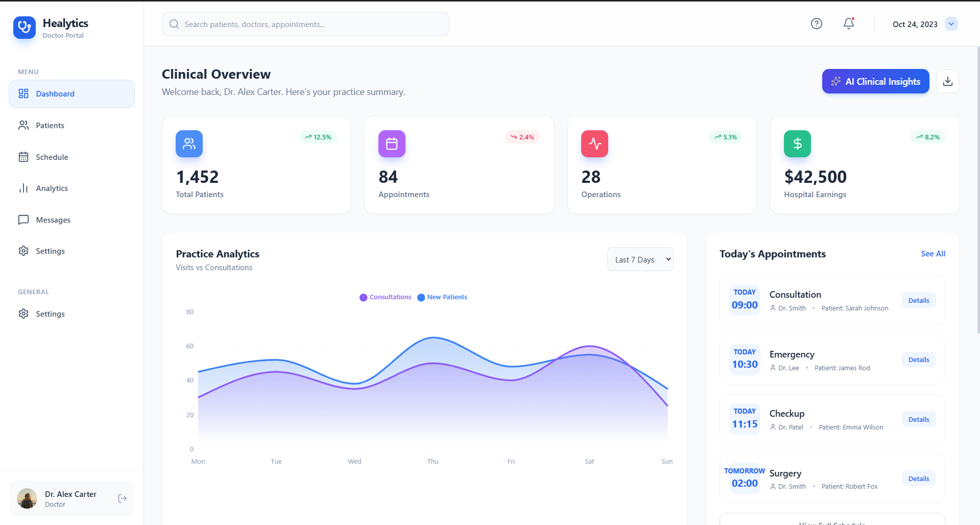Click the $42,500 earnings value
Image resolution: width=980 pixels, height=525 pixels.
[815, 177]
